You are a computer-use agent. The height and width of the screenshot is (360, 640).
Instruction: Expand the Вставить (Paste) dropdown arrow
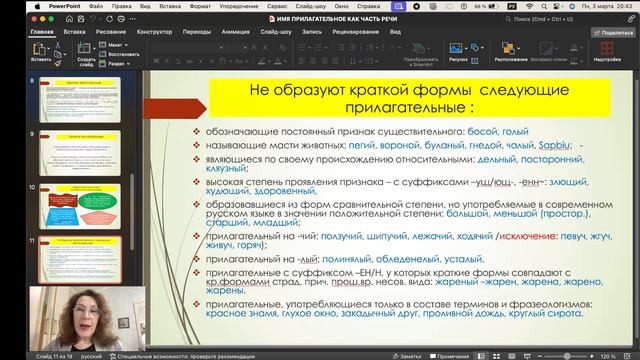pyautogui.click(x=49, y=49)
